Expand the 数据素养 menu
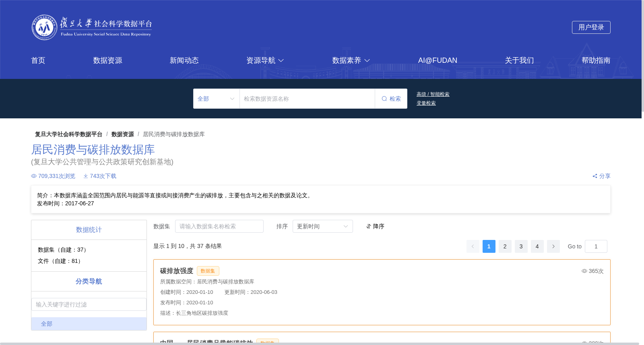 351,60
